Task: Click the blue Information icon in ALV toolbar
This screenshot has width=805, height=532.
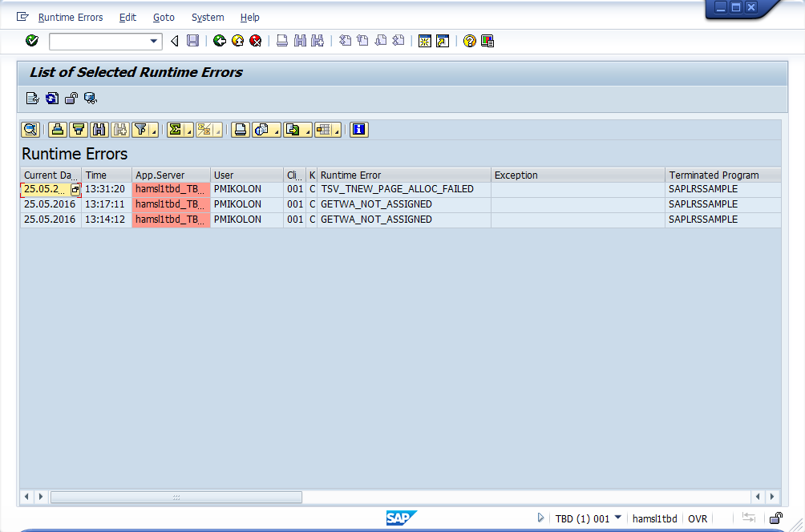Action: point(358,130)
